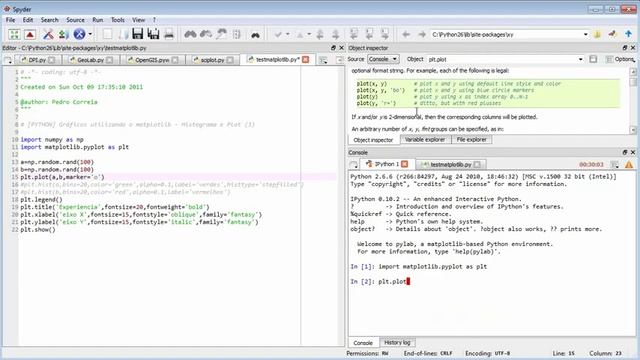Switch to the DPI.py editor tab

38,60
